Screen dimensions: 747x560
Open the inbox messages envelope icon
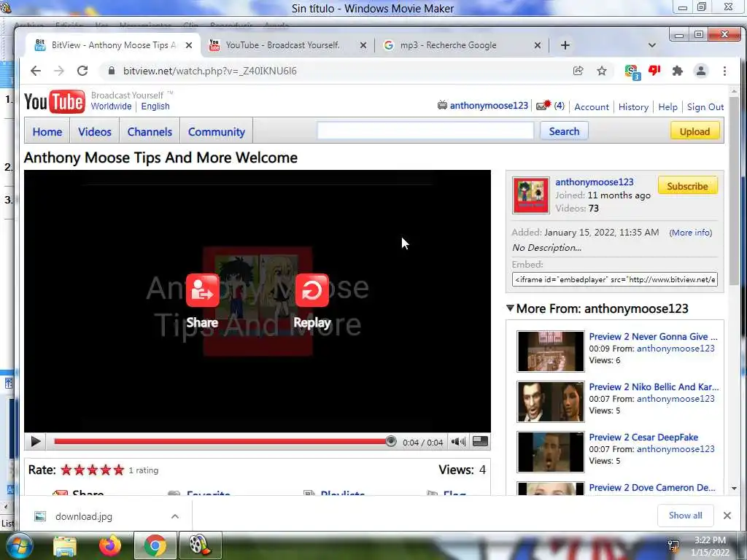543,105
